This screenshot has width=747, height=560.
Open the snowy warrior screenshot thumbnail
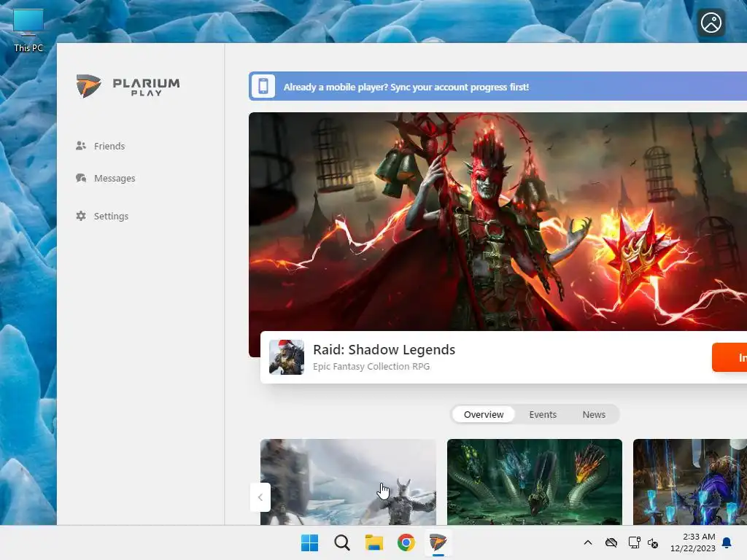[348, 482]
